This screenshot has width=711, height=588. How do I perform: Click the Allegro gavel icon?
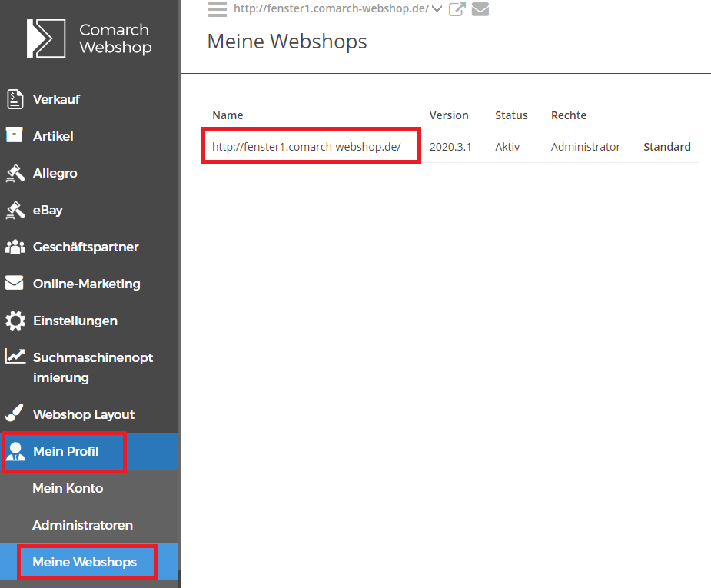(15, 173)
